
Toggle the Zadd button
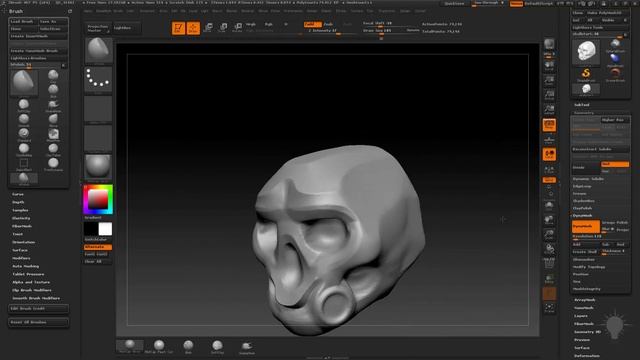312,24
